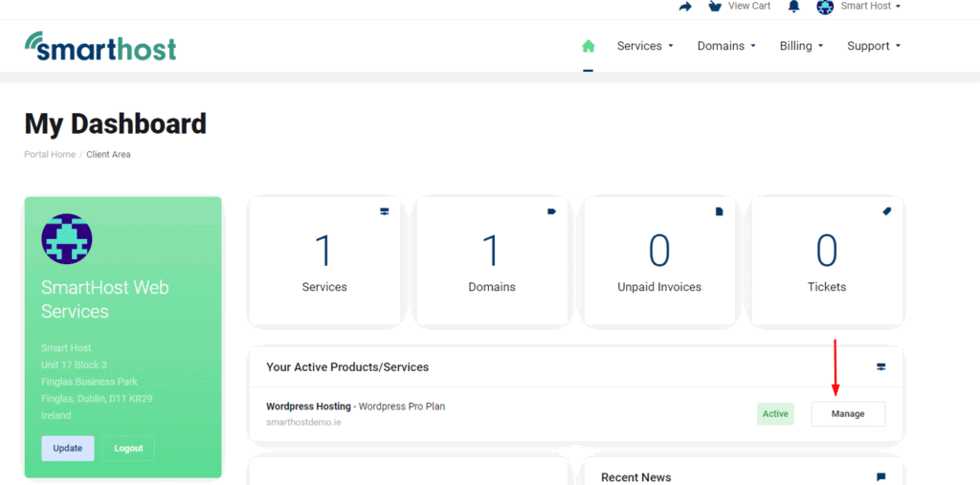
Task: Click the tag icon in Domains card
Action: (551, 211)
